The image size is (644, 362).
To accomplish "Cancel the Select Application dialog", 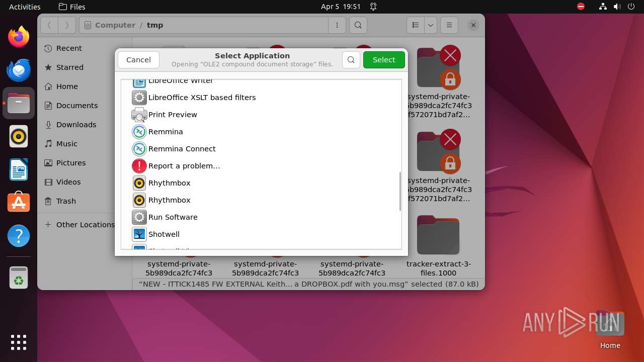I will coord(138,60).
